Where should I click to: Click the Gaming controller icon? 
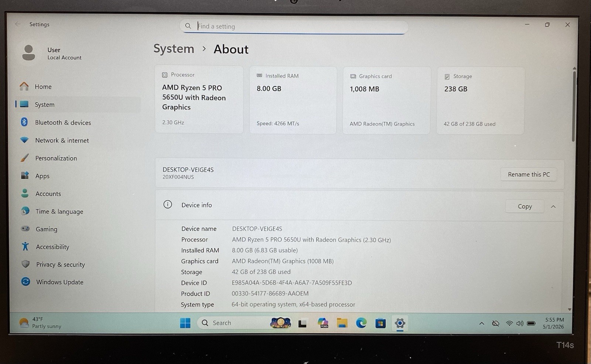tap(25, 229)
